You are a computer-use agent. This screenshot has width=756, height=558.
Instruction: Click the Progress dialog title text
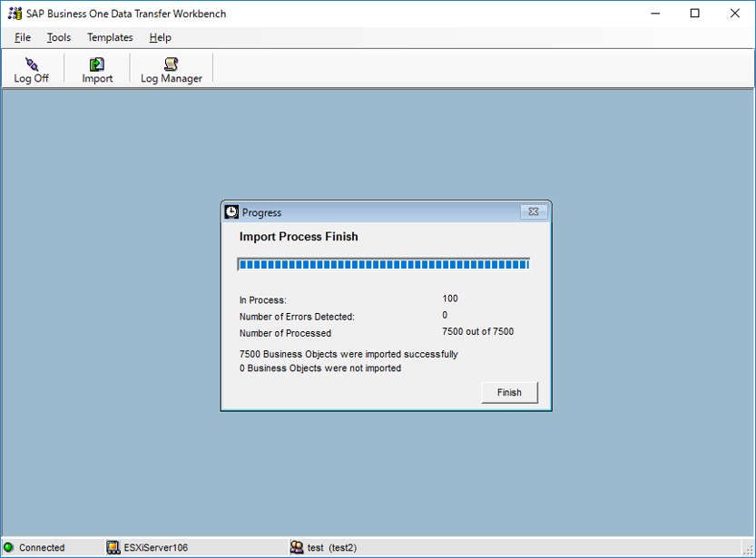click(261, 212)
